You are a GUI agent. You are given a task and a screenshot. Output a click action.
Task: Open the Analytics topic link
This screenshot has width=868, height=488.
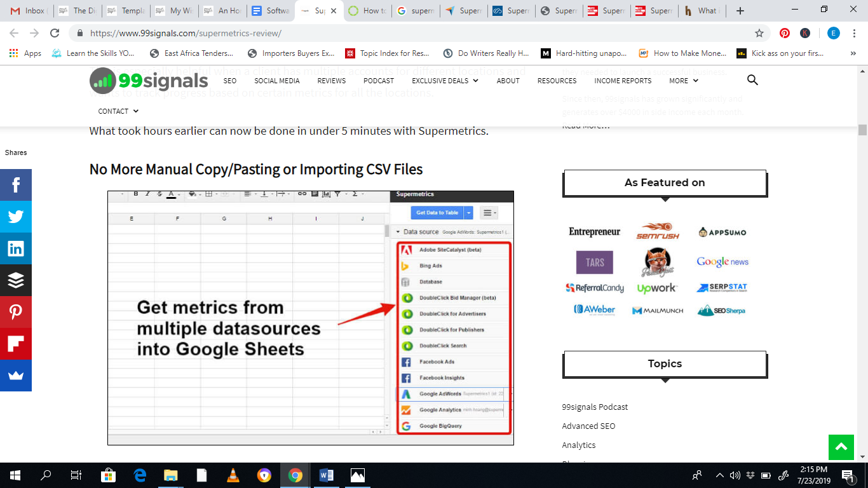[579, 445]
